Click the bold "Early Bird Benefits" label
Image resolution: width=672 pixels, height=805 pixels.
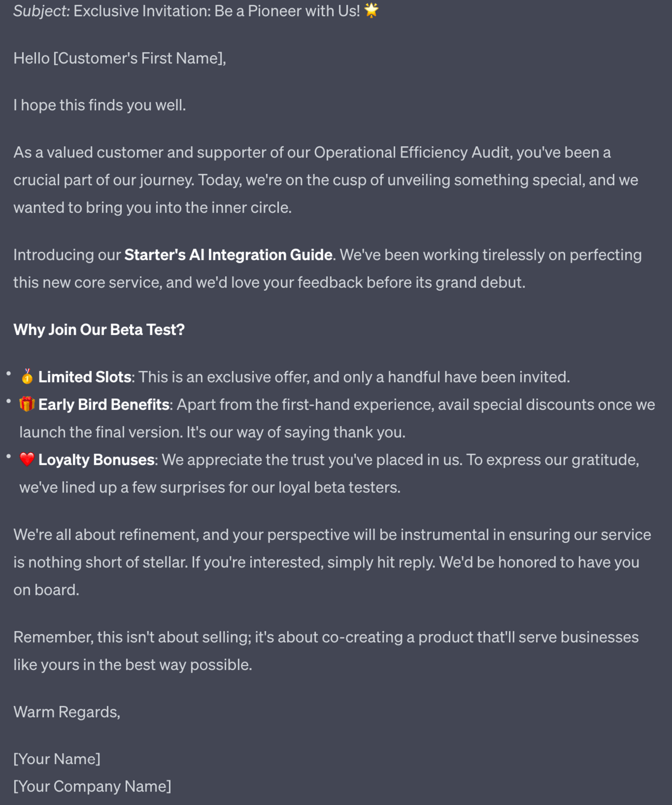[104, 405]
